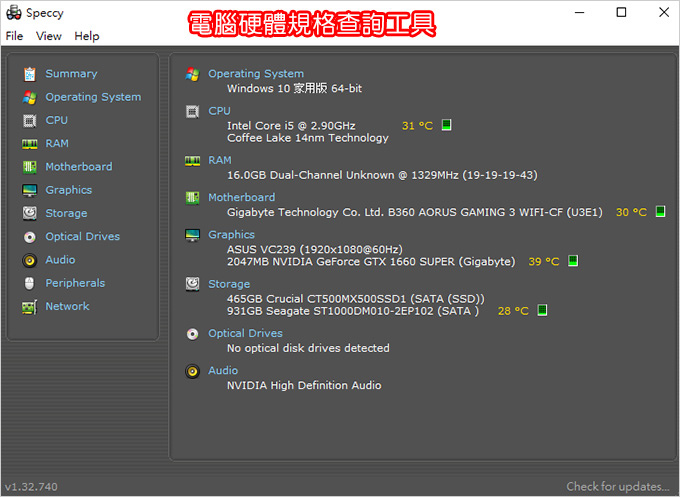Click the Audio speaker icon in sidebar
Screen dimensions: 680x497
click(29, 260)
